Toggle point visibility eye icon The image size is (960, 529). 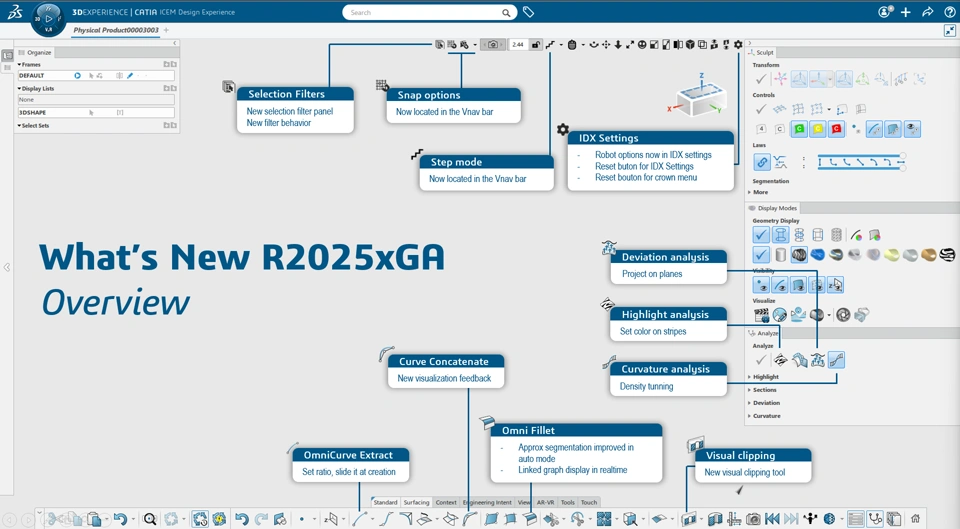761,285
